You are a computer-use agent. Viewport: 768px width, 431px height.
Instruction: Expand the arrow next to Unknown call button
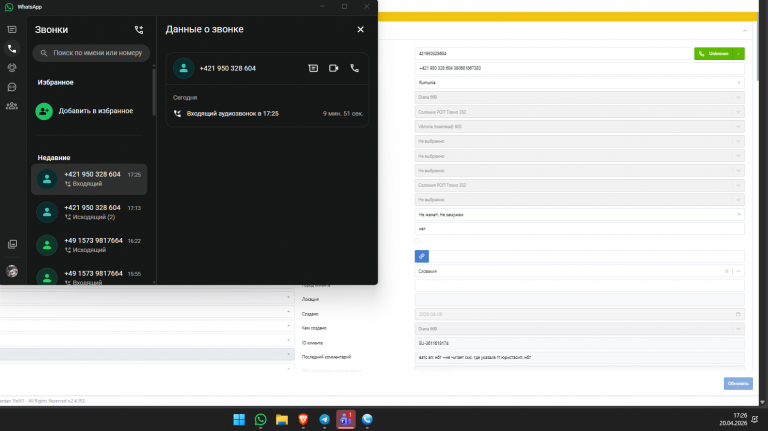coord(739,53)
